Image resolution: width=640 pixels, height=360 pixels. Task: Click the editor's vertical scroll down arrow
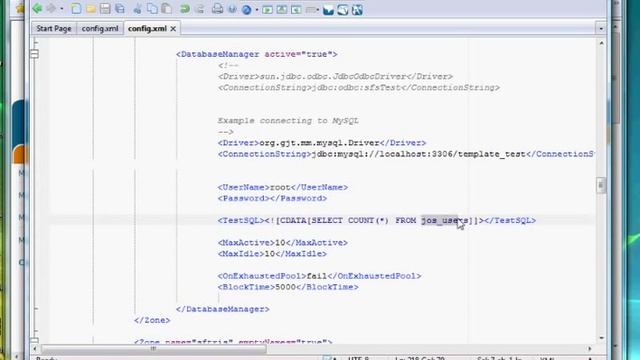pos(601,338)
